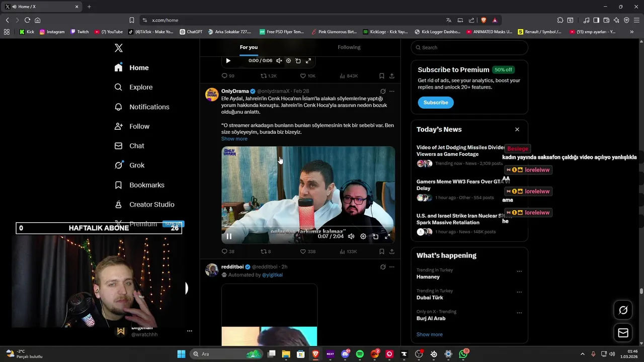Open the Hamaney trending topic
Viewport: 644px width, 362px height.
(428, 277)
